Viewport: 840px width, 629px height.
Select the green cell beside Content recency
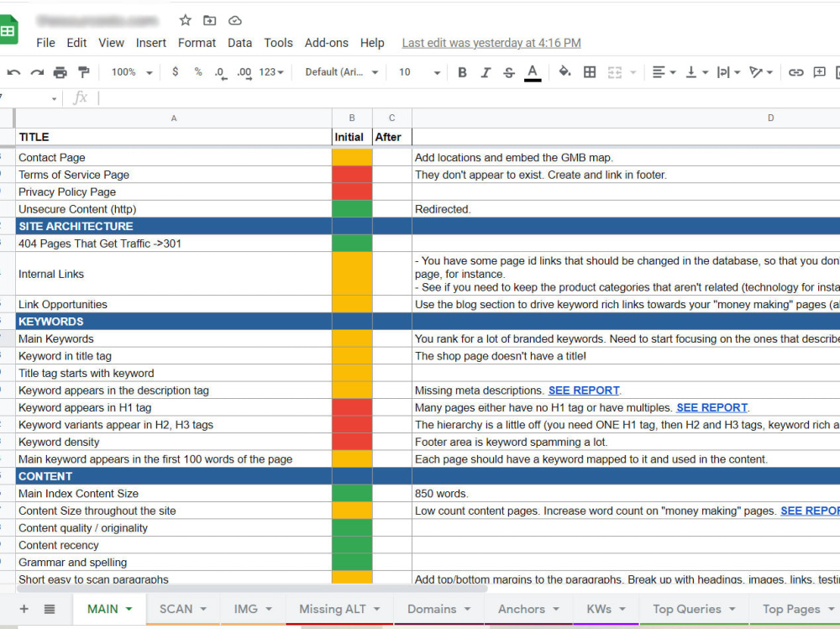[x=352, y=545]
